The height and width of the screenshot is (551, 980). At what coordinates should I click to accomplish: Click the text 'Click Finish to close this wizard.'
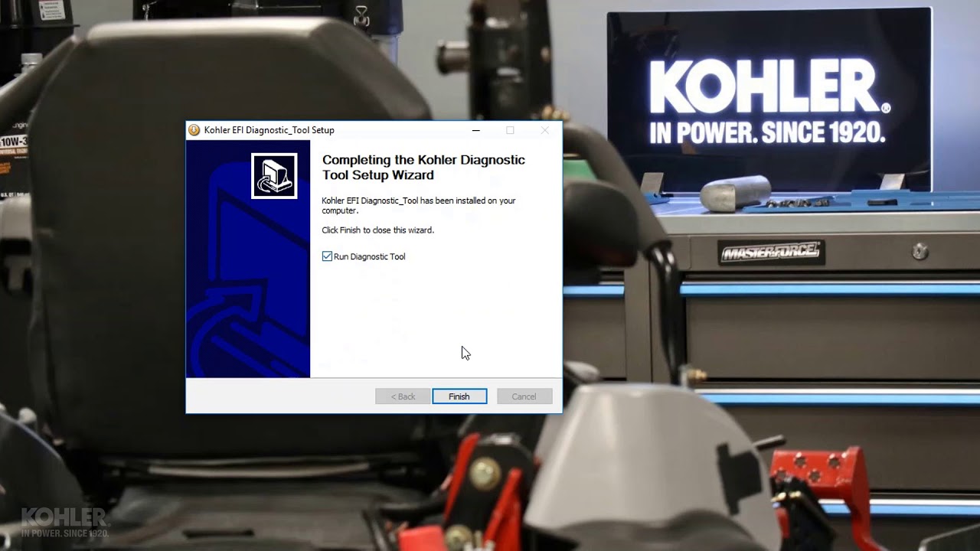(x=377, y=230)
